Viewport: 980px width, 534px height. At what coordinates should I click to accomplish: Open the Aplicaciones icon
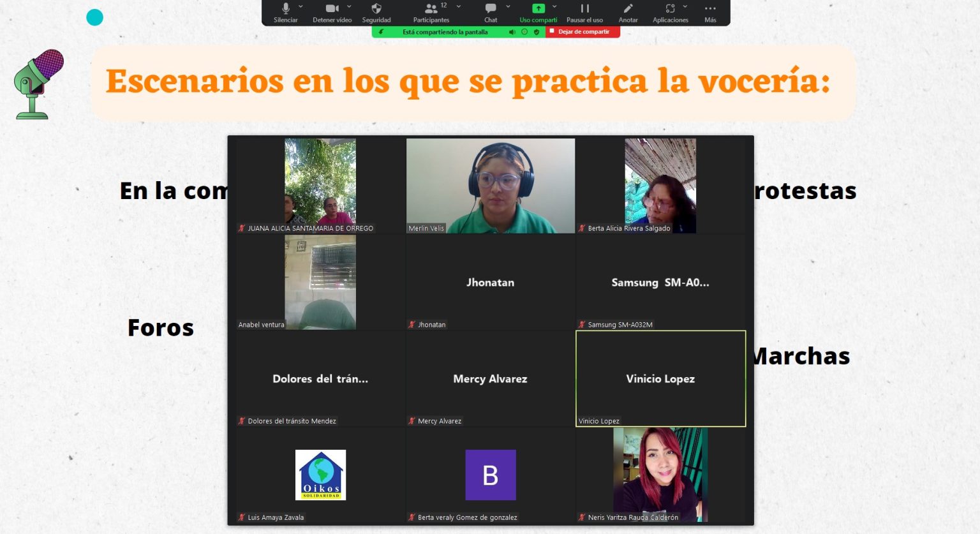pyautogui.click(x=670, y=12)
